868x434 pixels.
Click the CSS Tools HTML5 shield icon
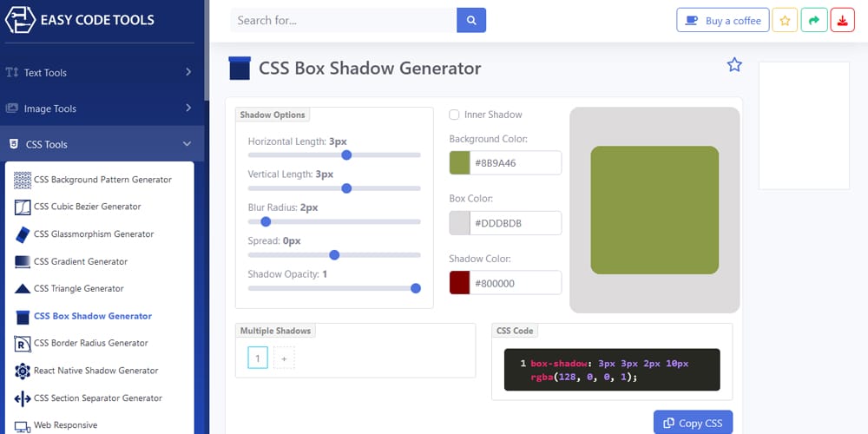14,144
